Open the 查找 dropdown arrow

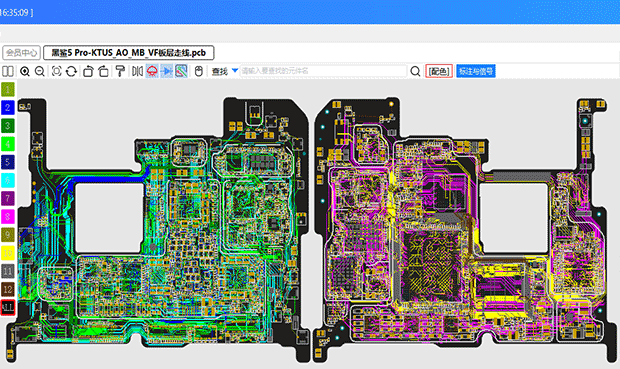point(235,71)
